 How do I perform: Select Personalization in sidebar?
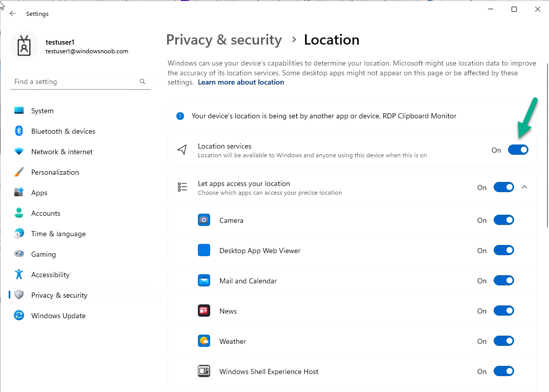point(80,172)
